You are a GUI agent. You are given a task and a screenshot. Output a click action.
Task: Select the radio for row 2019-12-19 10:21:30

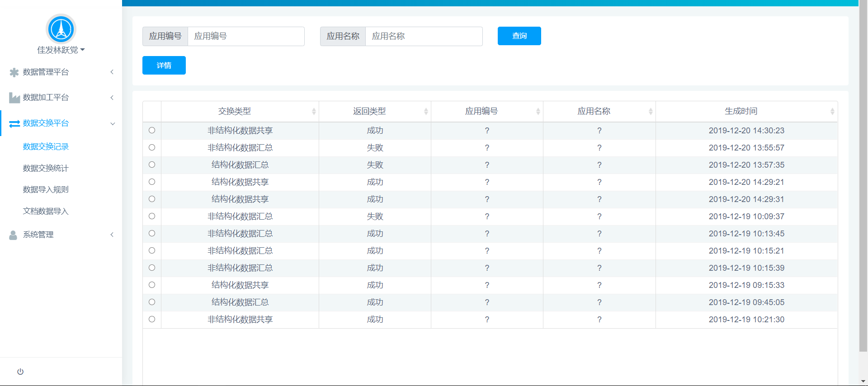coord(152,319)
